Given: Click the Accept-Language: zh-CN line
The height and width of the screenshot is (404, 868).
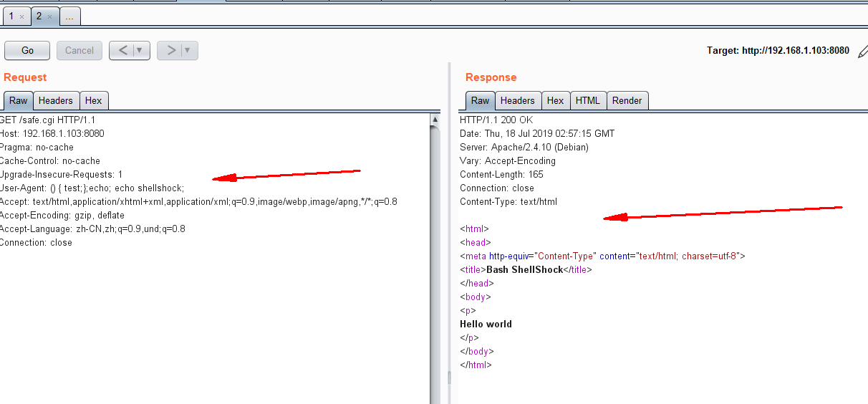Looking at the screenshot, I should [x=92, y=229].
